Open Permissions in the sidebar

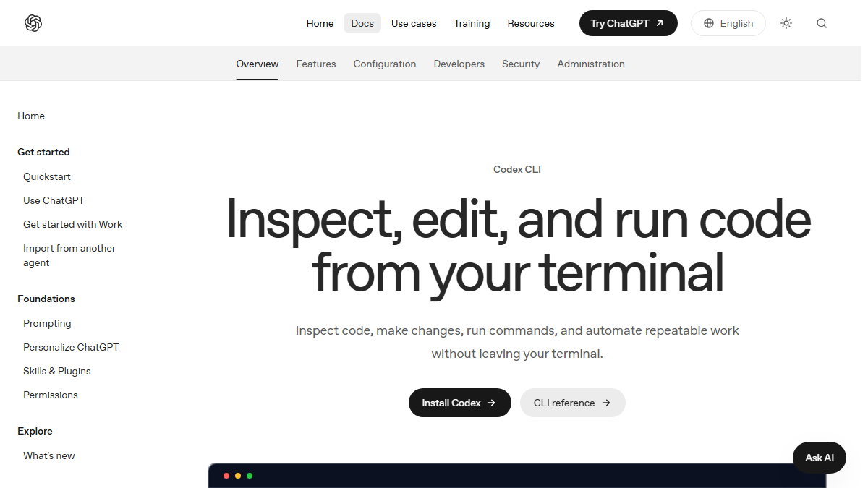tap(51, 395)
